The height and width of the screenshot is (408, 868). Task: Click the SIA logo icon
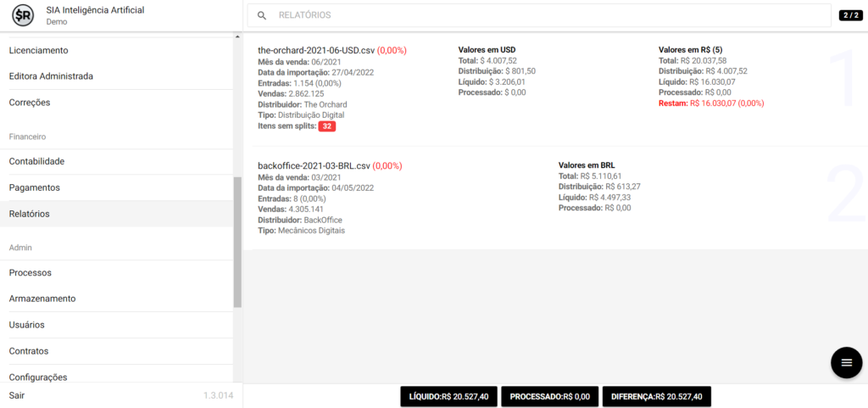pyautogui.click(x=24, y=15)
